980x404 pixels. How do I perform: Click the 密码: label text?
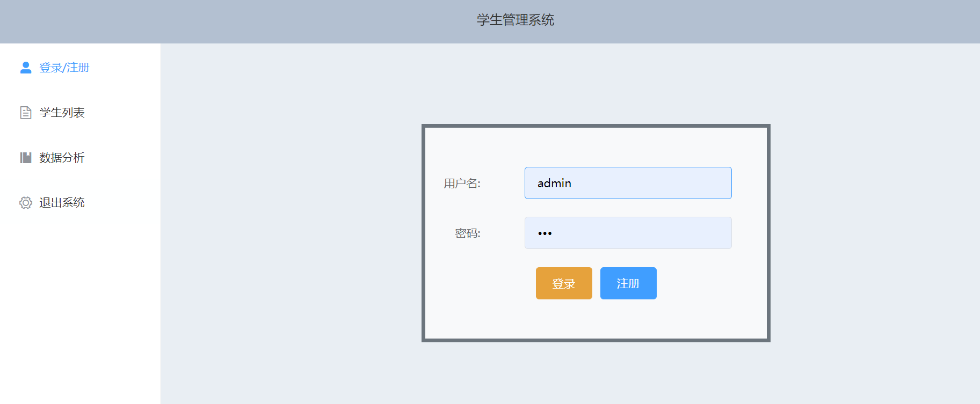[467, 233]
